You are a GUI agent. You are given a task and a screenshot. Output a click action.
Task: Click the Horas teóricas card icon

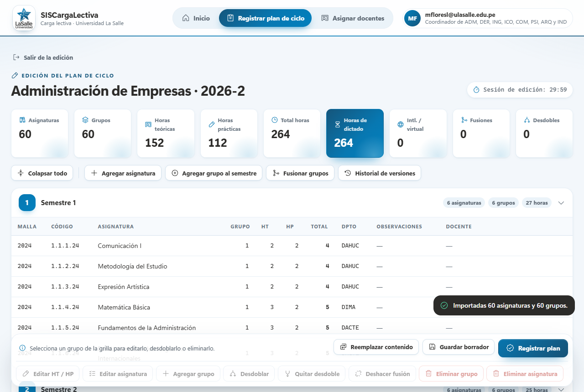coord(148,124)
